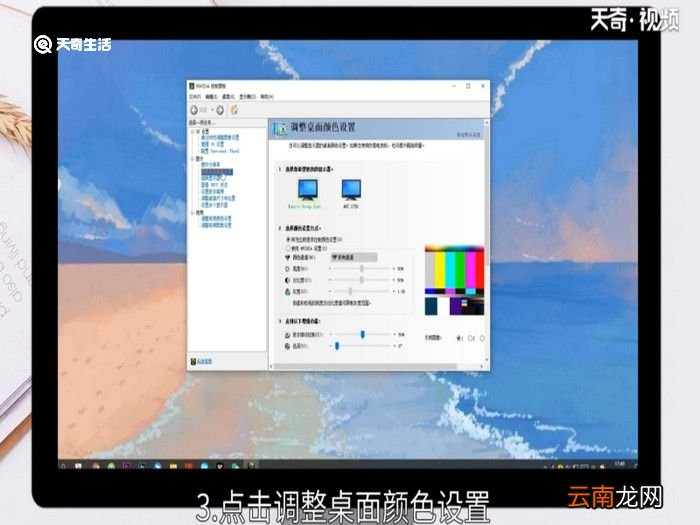
Task: Click the minus button of 色调 slider
Action: tap(331, 346)
